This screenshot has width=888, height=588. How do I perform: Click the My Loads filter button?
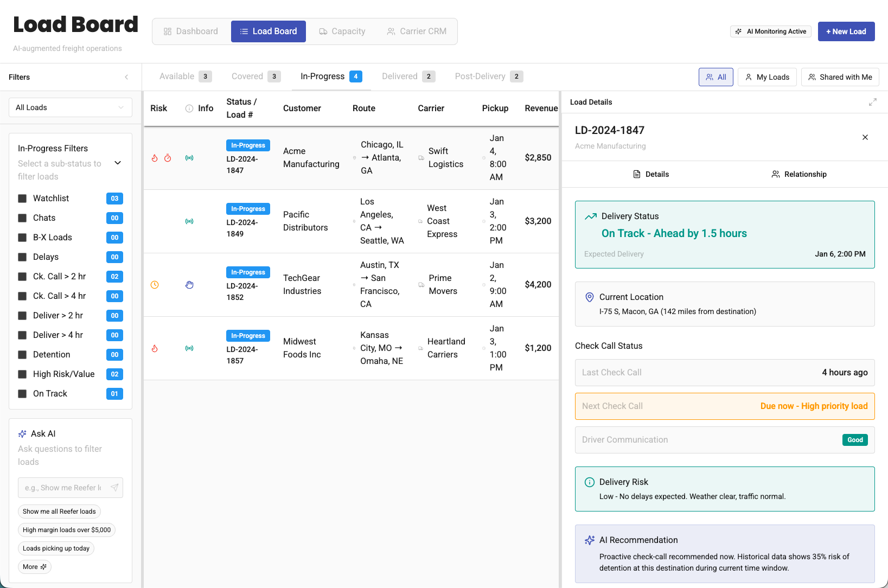pos(767,77)
